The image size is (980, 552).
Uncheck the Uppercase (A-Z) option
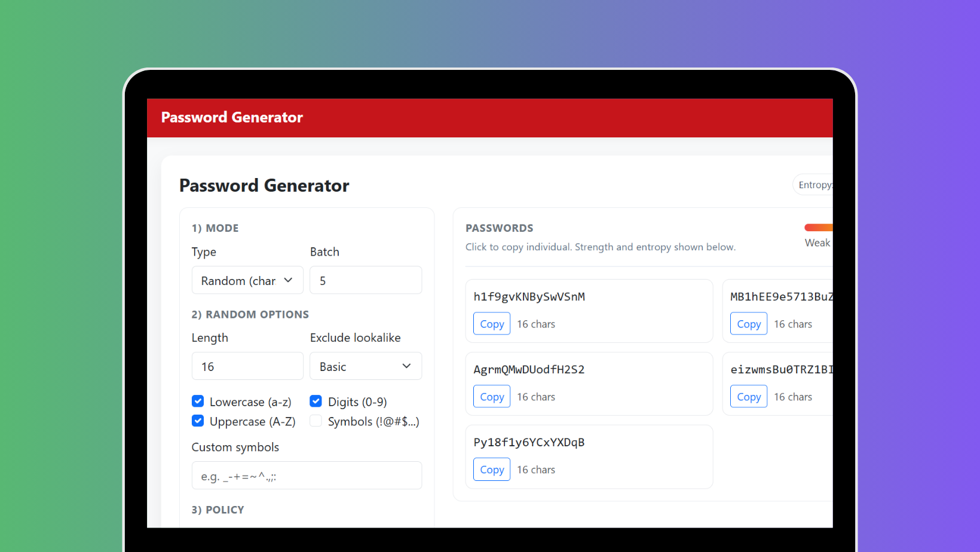(197, 421)
